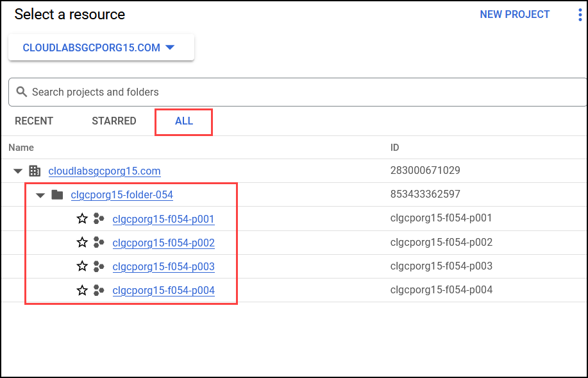588x378 pixels.
Task: Click project icon beside clgcporg15-f054-p002
Action: pyautogui.click(x=99, y=242)
